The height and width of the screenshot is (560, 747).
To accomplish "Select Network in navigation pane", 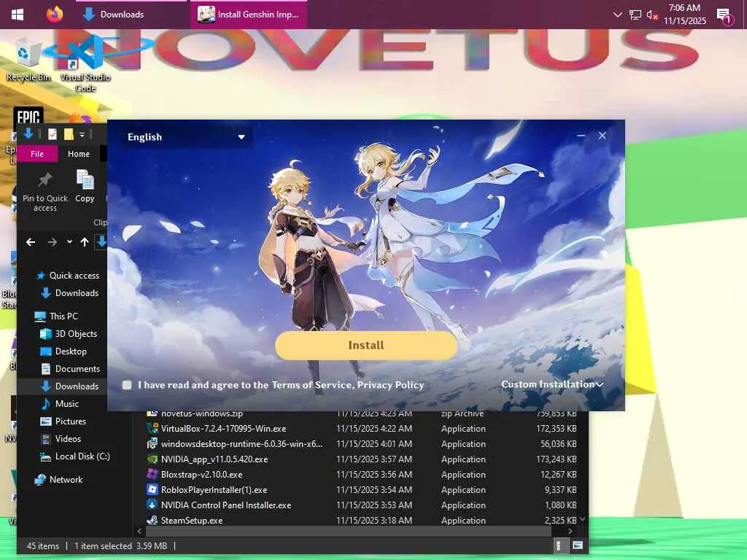I will click(x=59, y=480).
